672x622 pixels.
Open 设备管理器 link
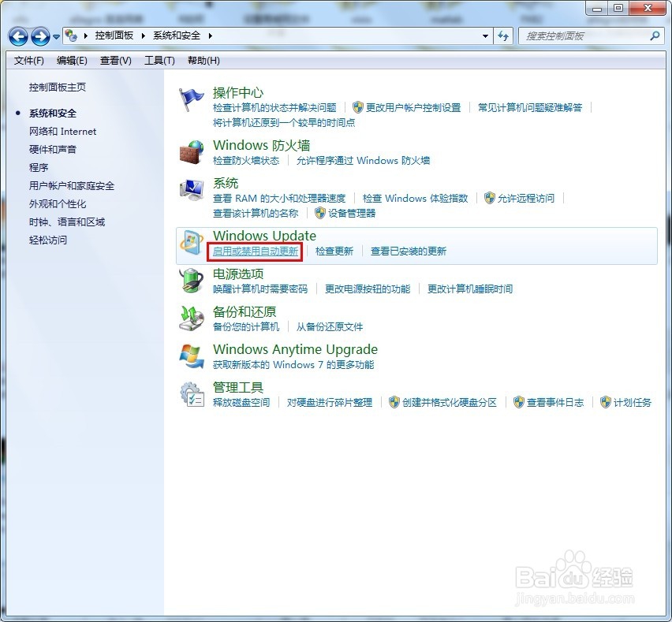[352, 214]
